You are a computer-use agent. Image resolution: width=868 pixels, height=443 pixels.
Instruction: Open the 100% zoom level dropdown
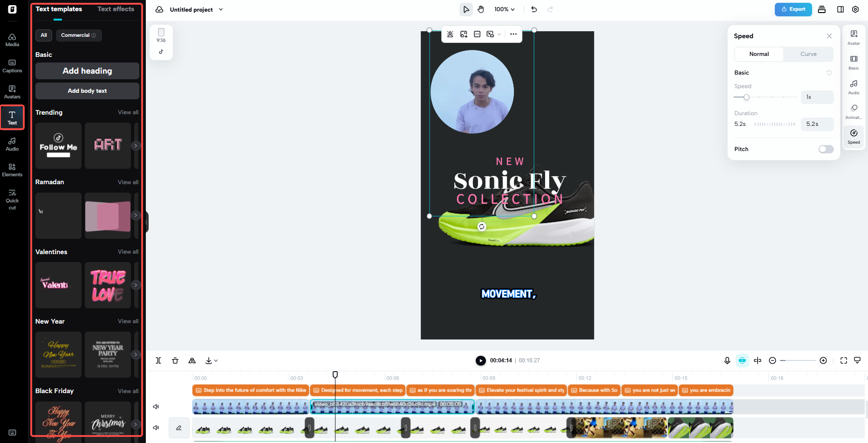505,9
